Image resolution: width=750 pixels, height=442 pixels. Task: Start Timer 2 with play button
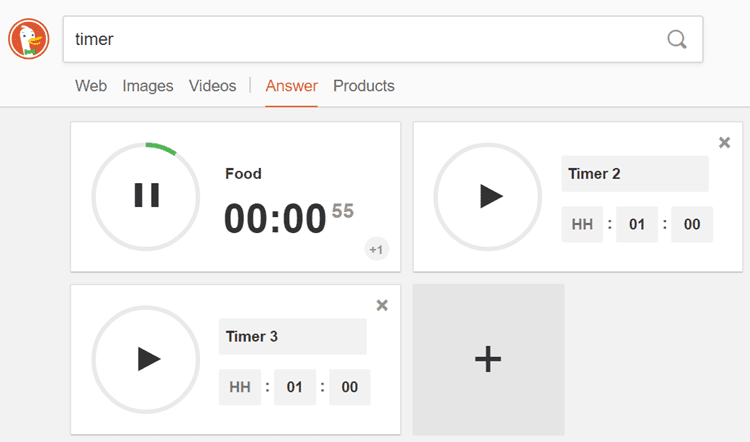489,196
